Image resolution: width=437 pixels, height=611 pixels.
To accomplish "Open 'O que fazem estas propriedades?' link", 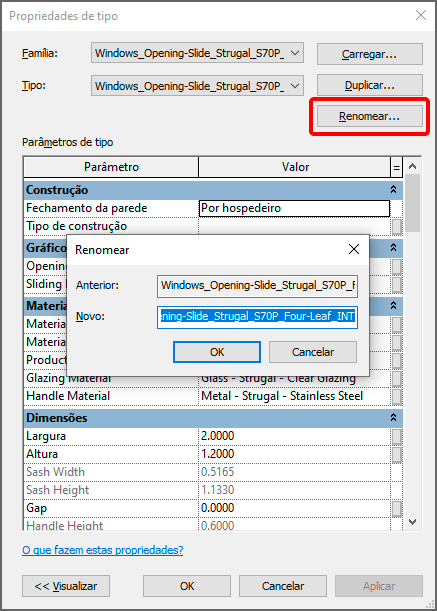I will pyautogui.click(x=103, y=550).
